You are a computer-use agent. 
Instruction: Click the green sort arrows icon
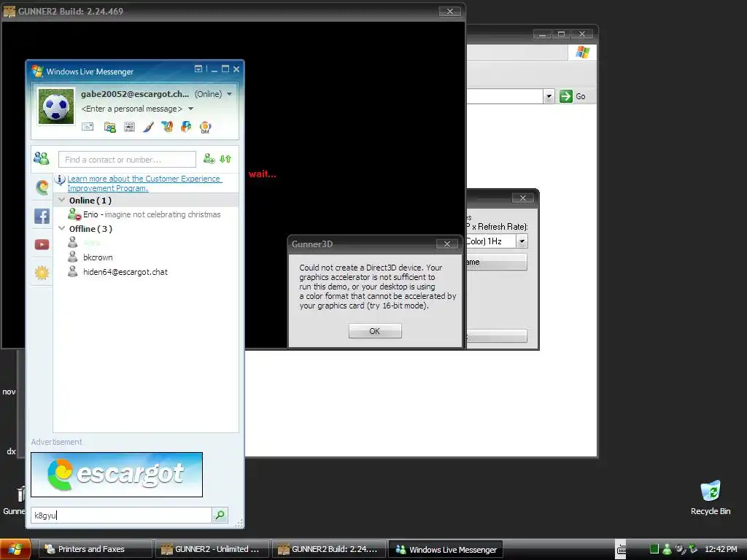pos(225,159)
